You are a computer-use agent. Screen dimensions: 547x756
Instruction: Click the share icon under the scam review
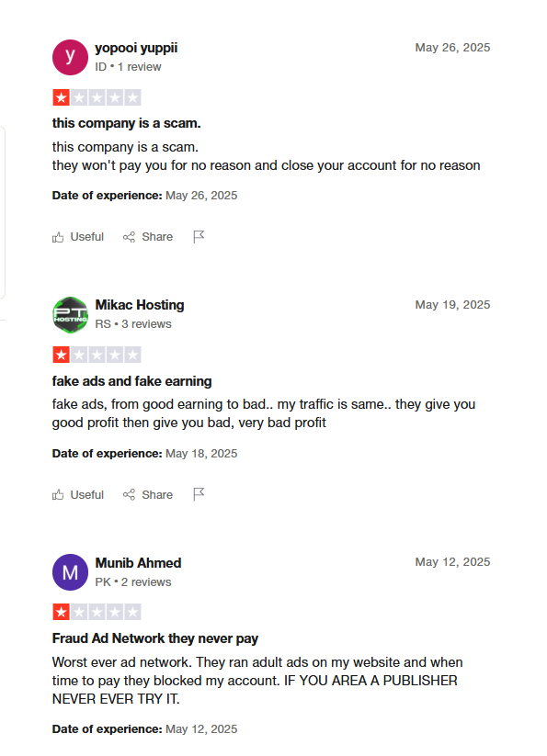(129, 237)
